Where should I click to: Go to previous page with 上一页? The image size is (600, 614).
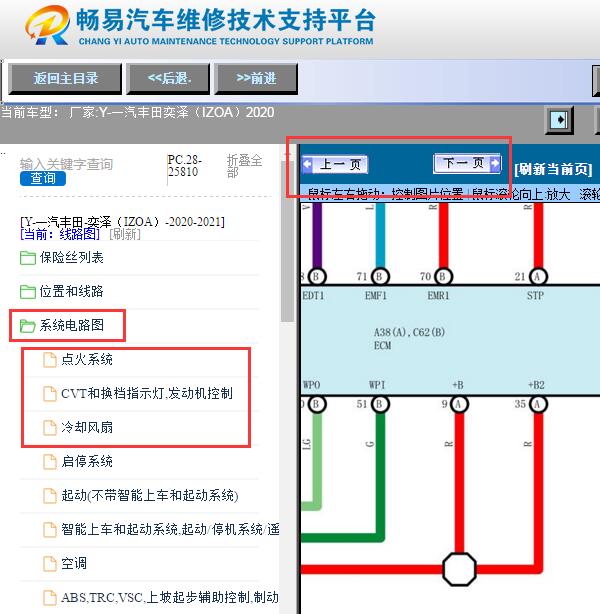click(x=335, y=164)
